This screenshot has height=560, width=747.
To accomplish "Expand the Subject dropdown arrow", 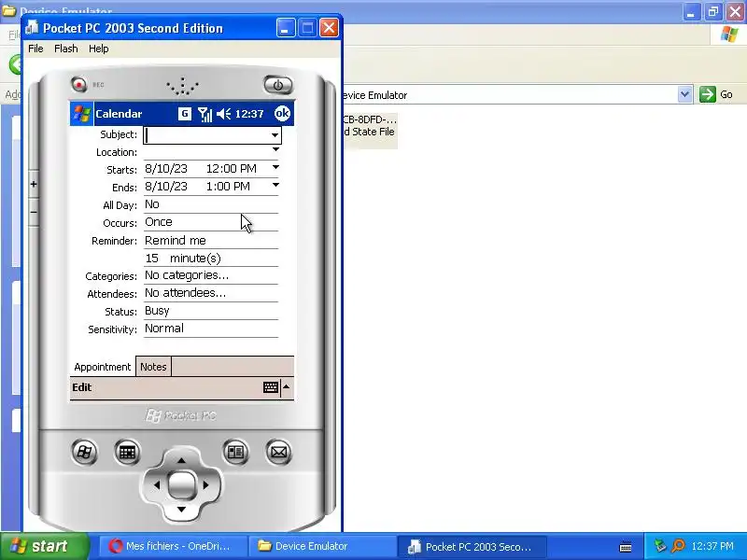I will (275, 135).
